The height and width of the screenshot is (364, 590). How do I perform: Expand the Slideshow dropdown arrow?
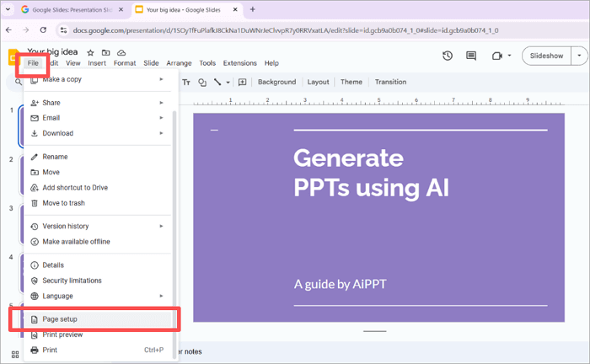(x=579, y=56)
